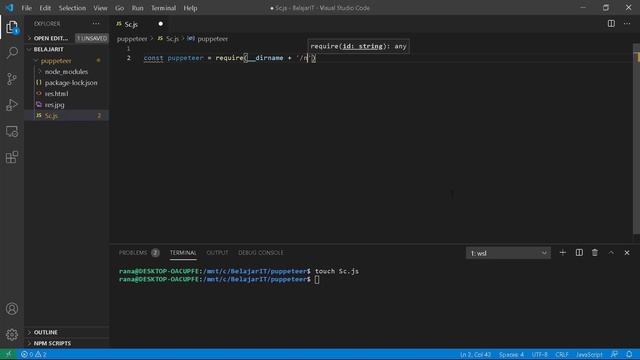Open the Remote Explorer view
The image size is (640, 360).
12,131
